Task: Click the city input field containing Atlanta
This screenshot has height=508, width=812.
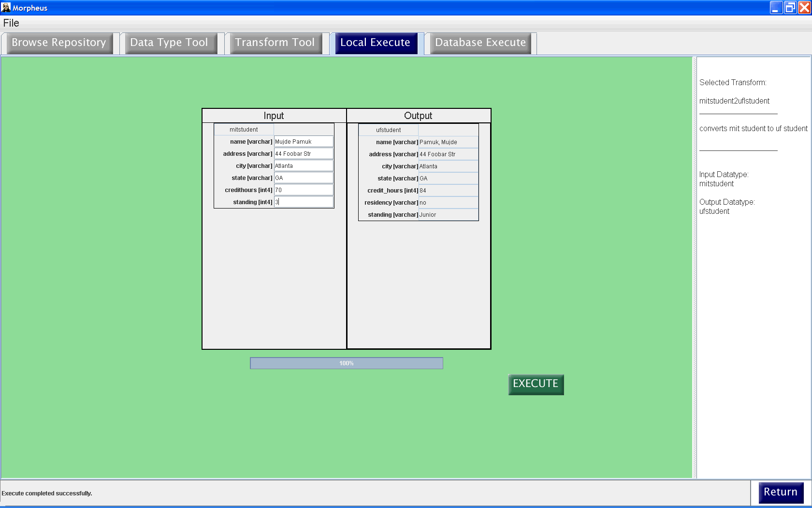Action: coord(304,166)
